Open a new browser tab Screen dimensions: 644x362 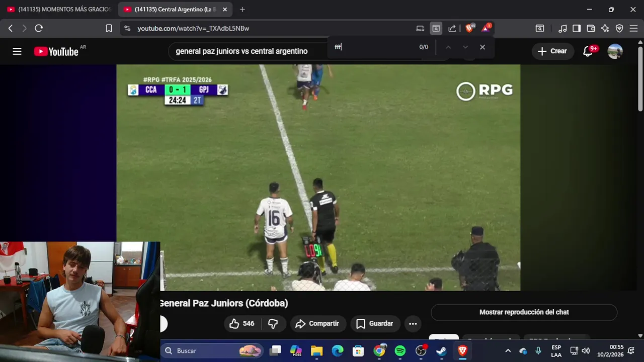[x=243, y=10]
